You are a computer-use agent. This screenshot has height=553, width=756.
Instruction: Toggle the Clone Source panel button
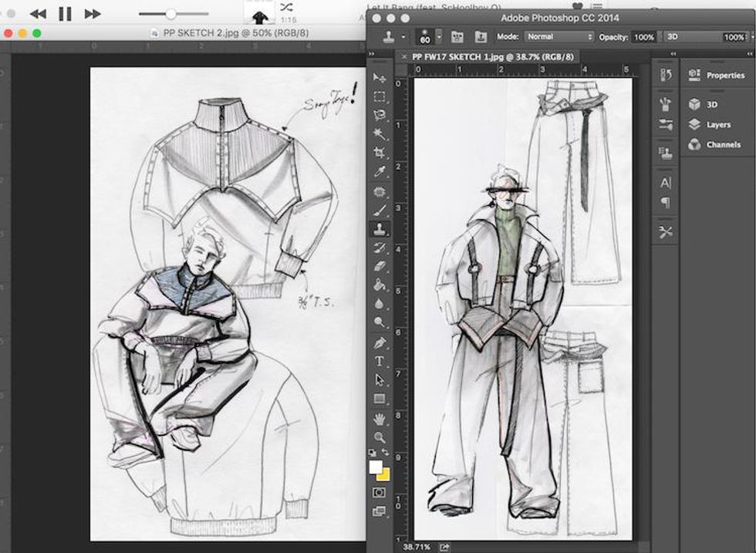[x=481, y=36]
